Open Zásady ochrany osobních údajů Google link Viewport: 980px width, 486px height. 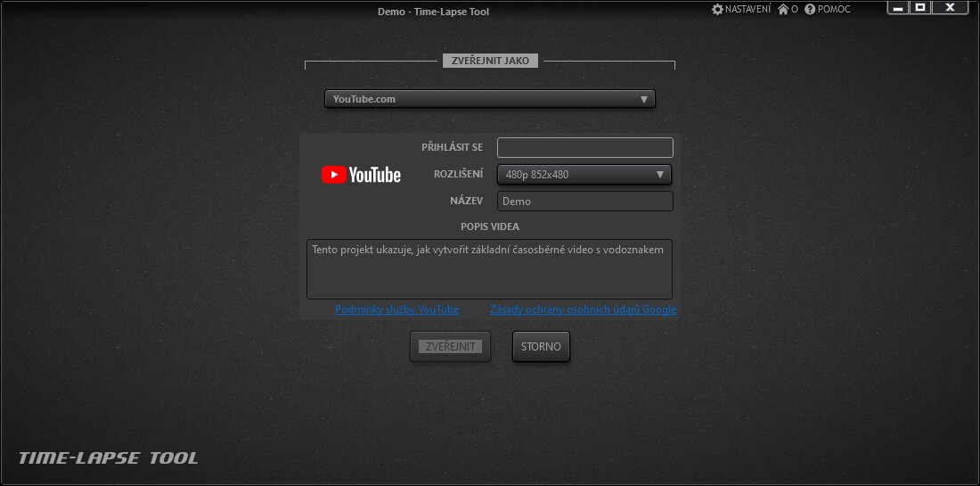584,309
